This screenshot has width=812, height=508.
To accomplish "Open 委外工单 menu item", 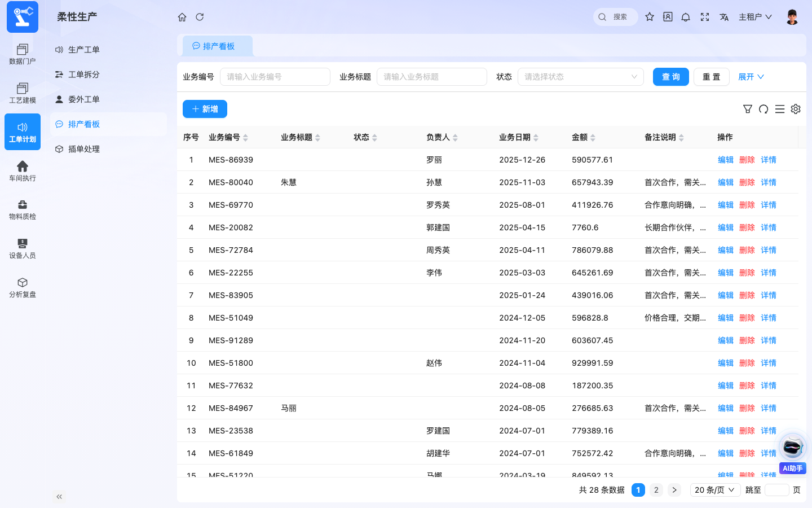I will [108, 99].
